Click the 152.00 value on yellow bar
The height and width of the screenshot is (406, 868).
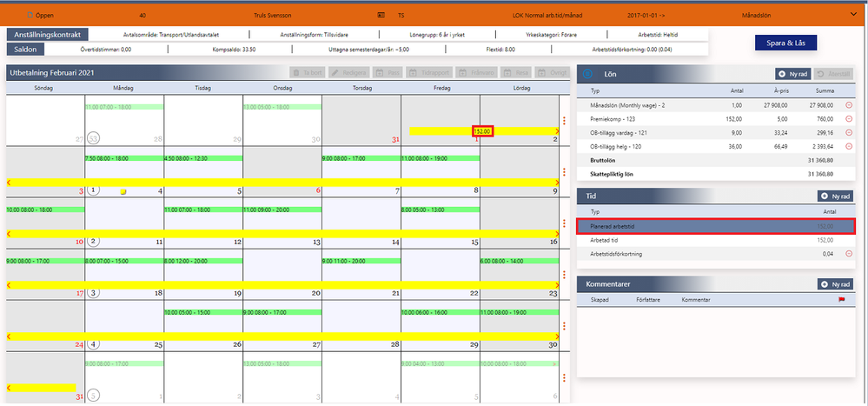[x=483, y=131]
